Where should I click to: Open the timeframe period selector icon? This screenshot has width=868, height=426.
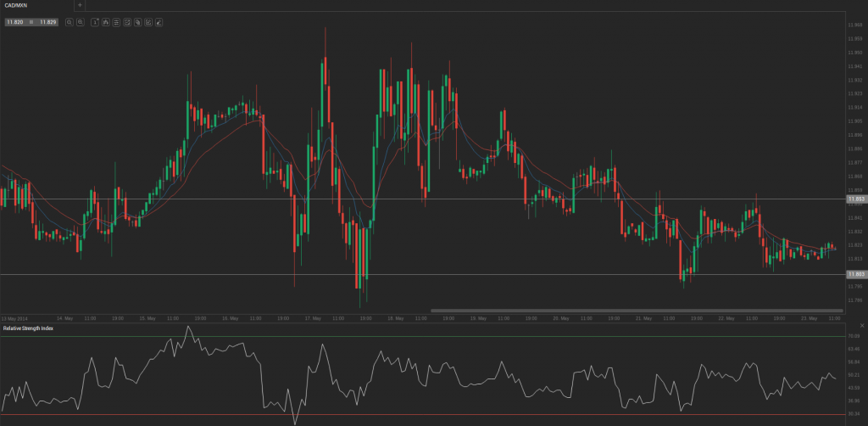click(x=95, y=22)
